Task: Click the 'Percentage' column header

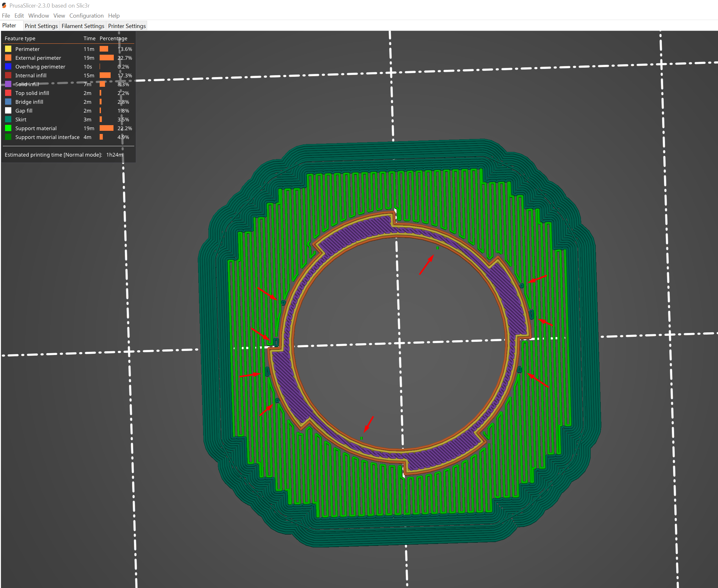Action: [113, 38]
